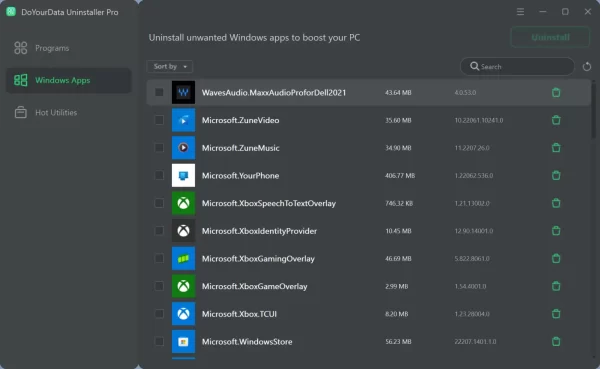Open the Hot Utilities tab
The width and height of the screenshot is (600, 369).
tap(69, 113)
